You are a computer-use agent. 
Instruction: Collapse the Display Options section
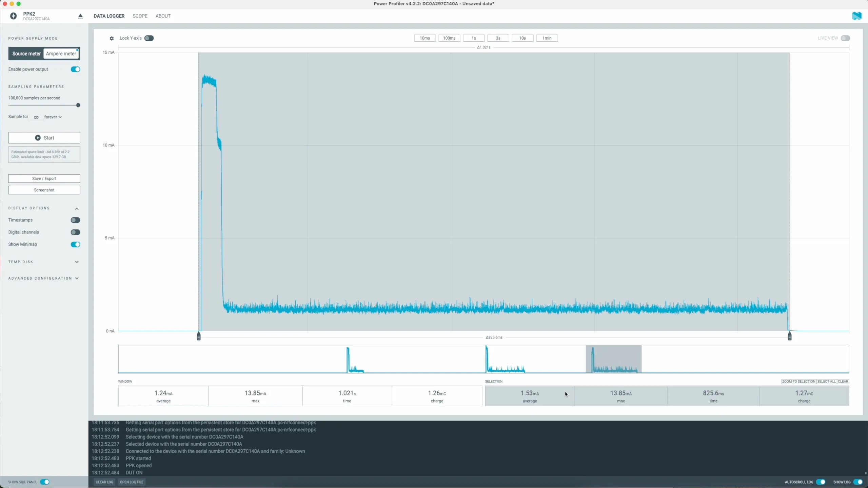pos(77,208)
